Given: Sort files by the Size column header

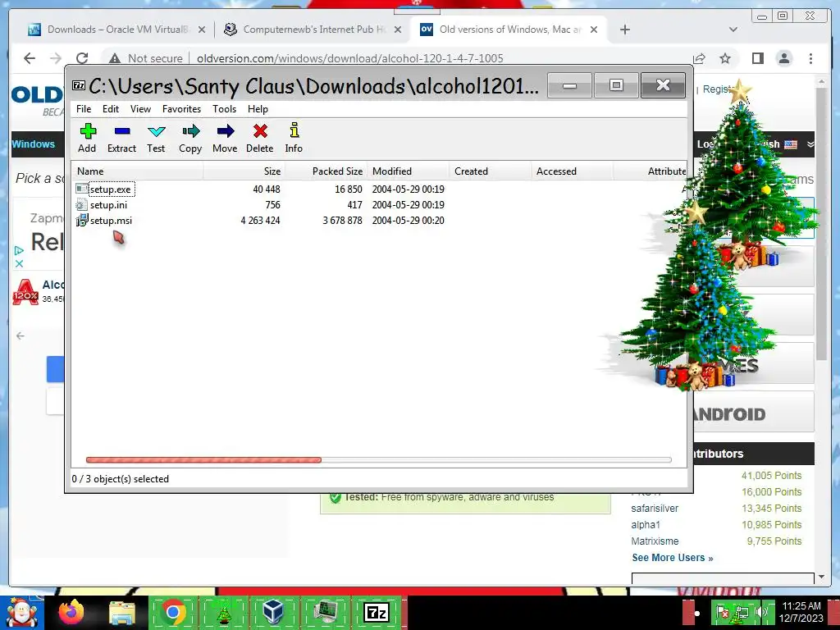Looking at the screenshot, I should click(x=244, y=171).
